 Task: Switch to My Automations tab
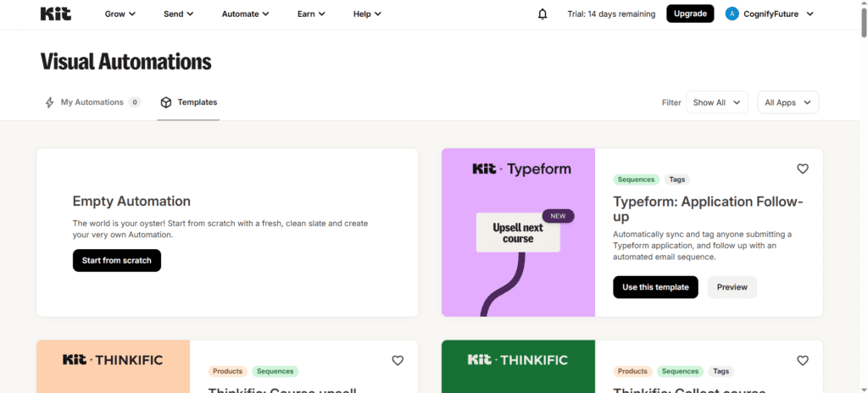(92, 102)
